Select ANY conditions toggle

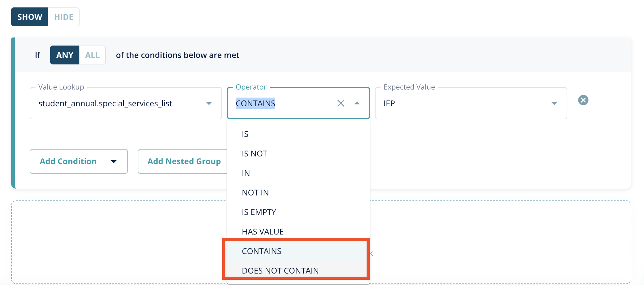(x=64, y=55)
